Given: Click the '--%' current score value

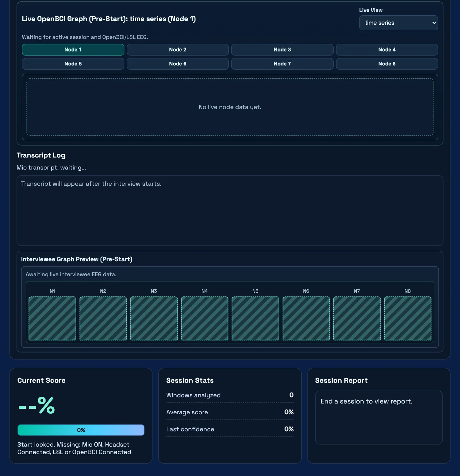Looking at the screenshot, I should (36, 405).
